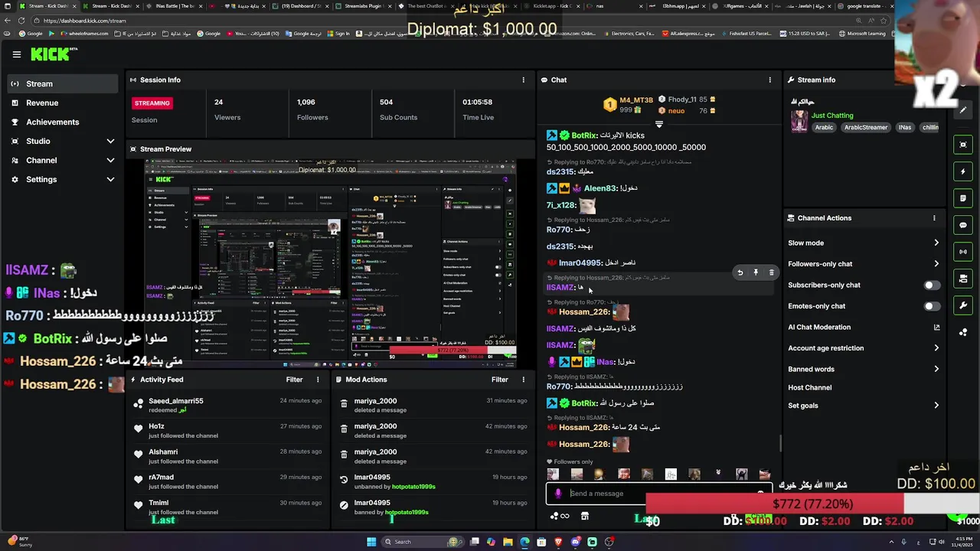Open Achievements in the left sidebar
Viewport: 980px width, 551px height.
point(63,122)
